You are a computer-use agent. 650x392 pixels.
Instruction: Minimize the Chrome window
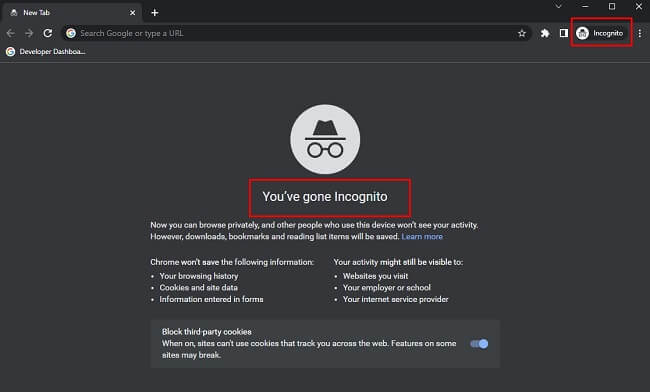585,6
